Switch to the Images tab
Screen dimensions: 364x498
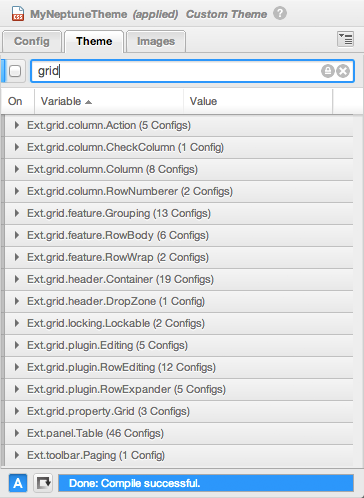click(x=156, y=41)
